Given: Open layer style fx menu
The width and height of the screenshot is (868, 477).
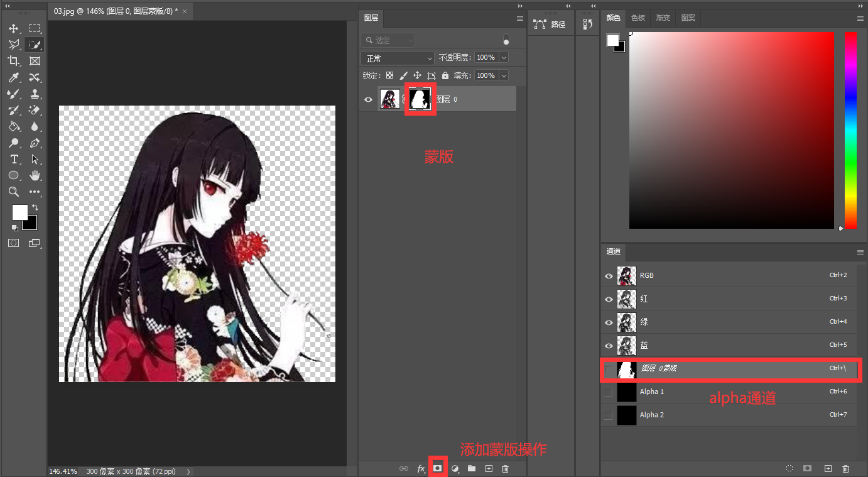Looking at the screenshot, I should point(421,468).
